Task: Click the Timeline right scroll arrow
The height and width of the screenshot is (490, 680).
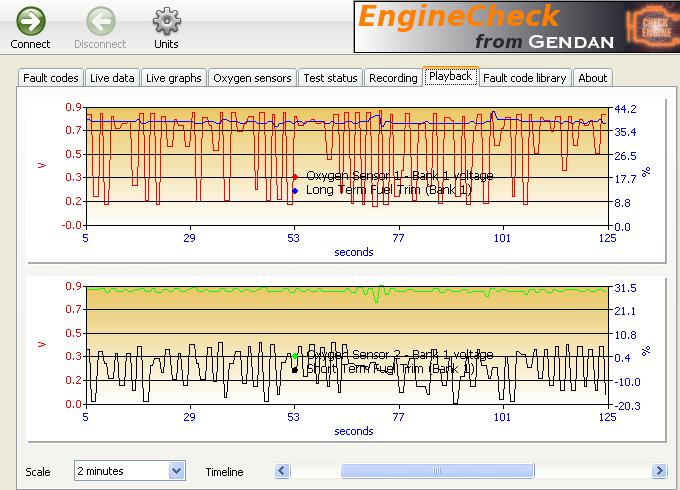Action: tap(659, 470)
